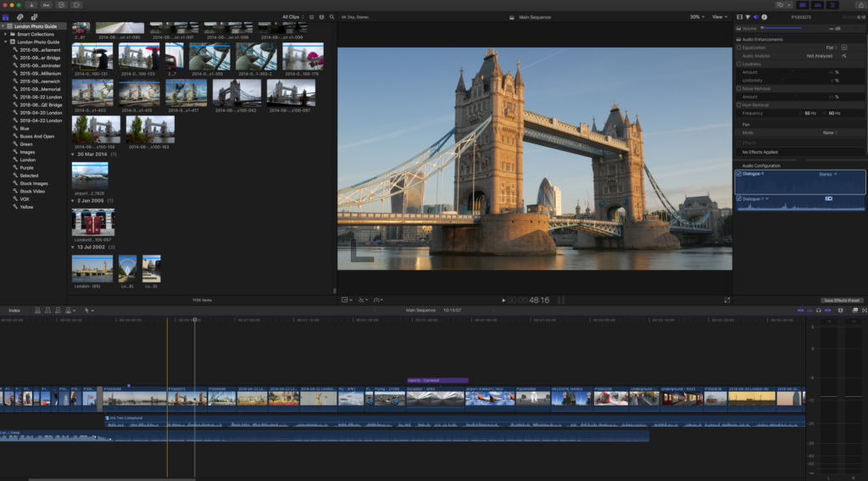Toggle solo headphones icon in timeline
Image resolution: width=868 pixels, height=481 pixels.
pyautogui.click(x=819, y=310)
